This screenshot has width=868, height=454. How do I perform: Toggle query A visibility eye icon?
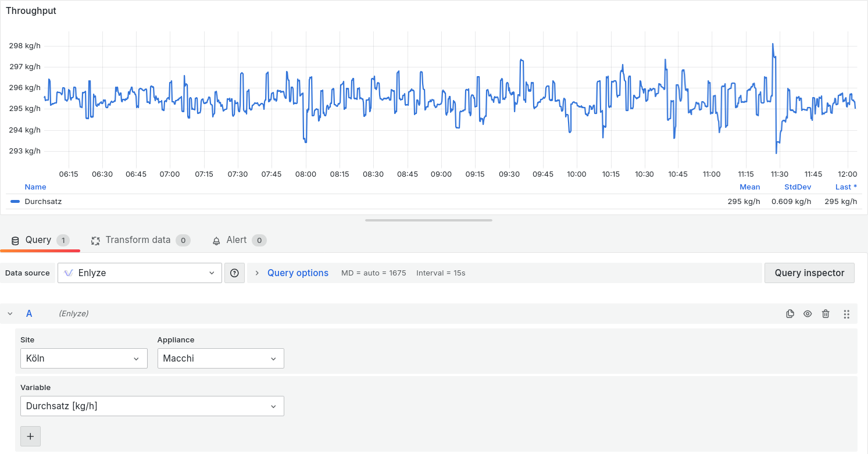click(x=808, y=314)
